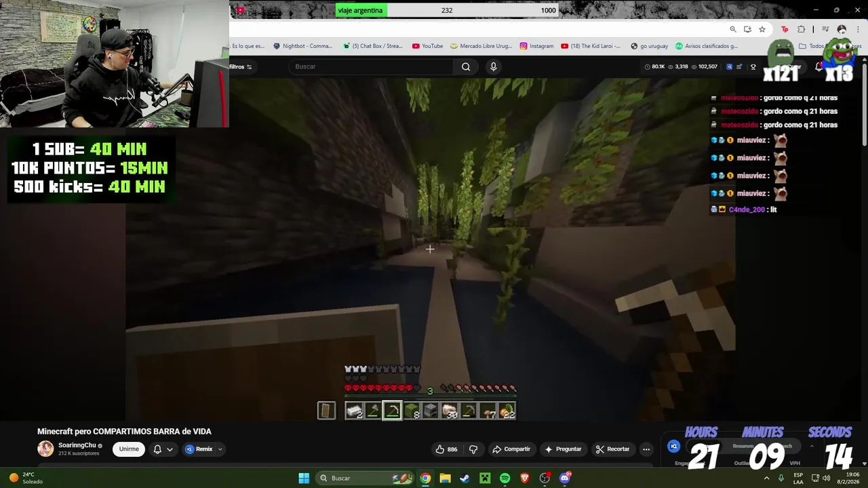This screenshot has height=488, width=868.
Task: Open the SoaringChu channel name link
Action: pyautogui.click(x=77, y=445)
